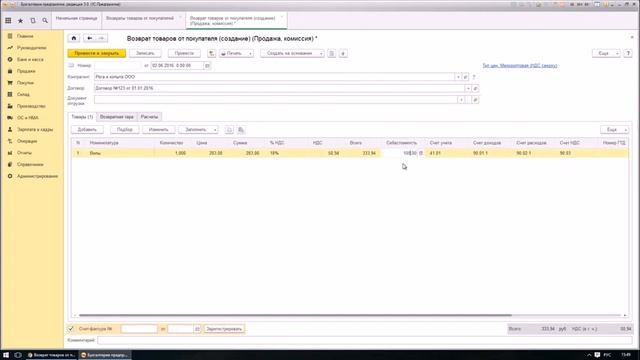
Task: Click the Номер input field
Action: point(118,65)
